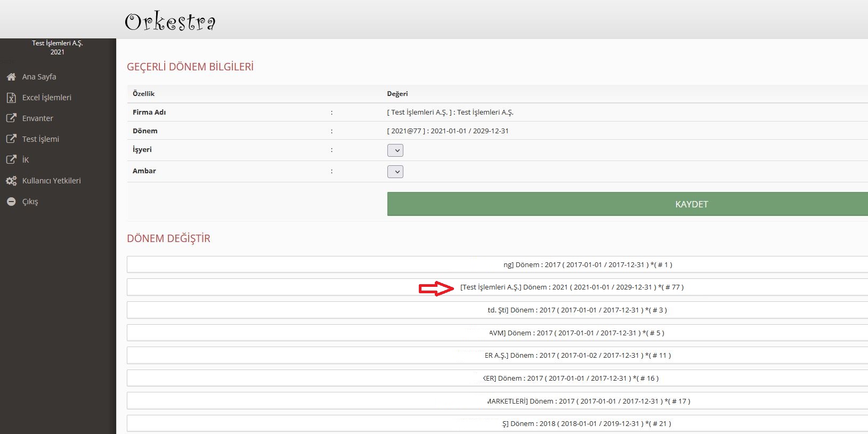Choose the 2017 period marked #3

point(577,310)
